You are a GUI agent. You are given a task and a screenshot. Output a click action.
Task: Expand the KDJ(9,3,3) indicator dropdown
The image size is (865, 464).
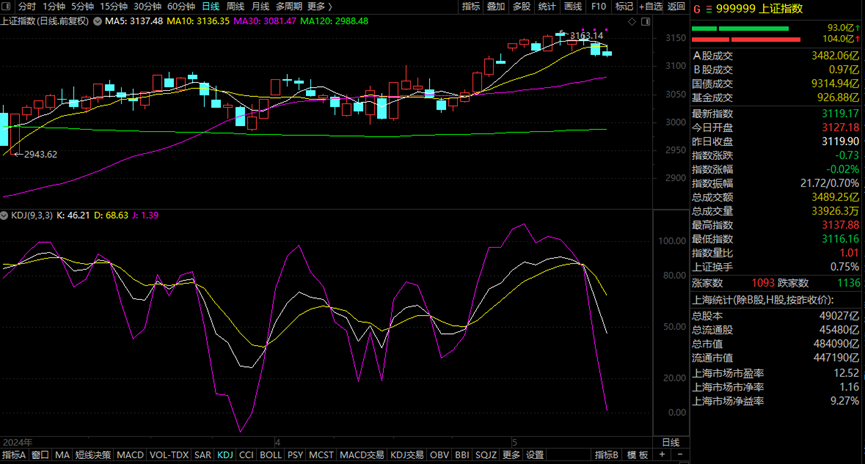6,215
